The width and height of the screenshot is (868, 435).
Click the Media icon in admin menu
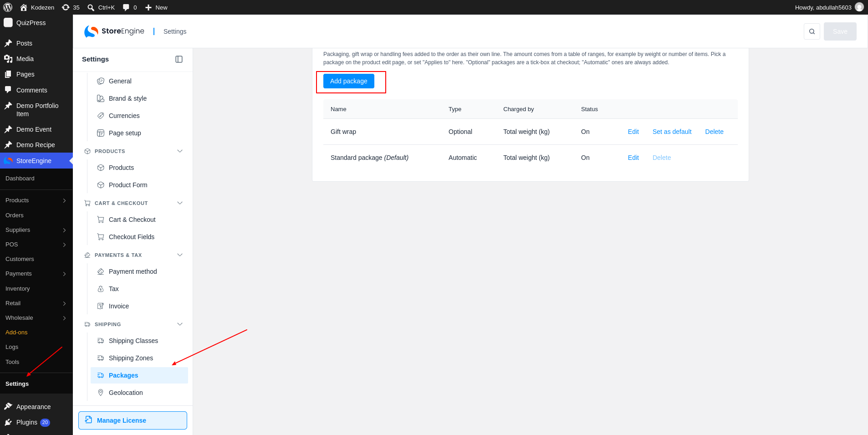point(8,59)
